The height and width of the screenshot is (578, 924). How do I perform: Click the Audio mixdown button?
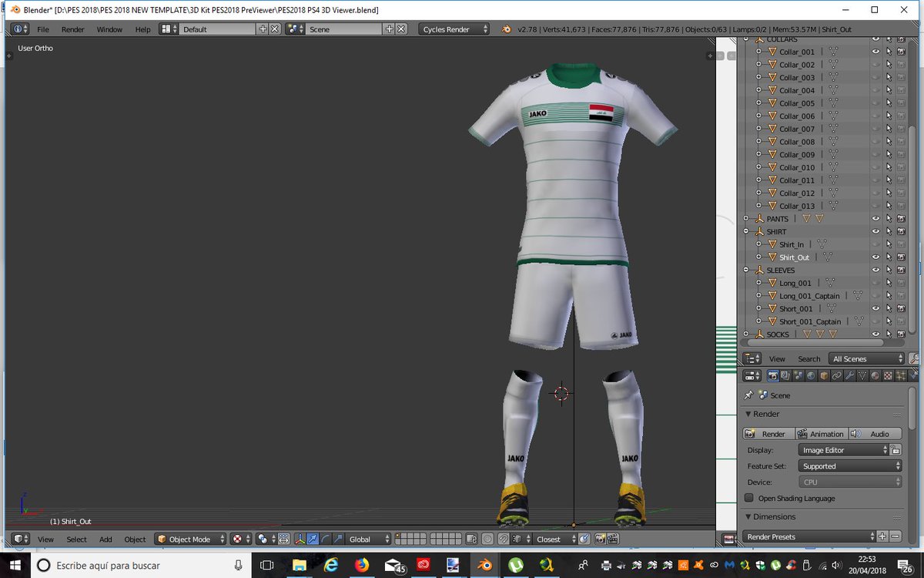(875, 434)
